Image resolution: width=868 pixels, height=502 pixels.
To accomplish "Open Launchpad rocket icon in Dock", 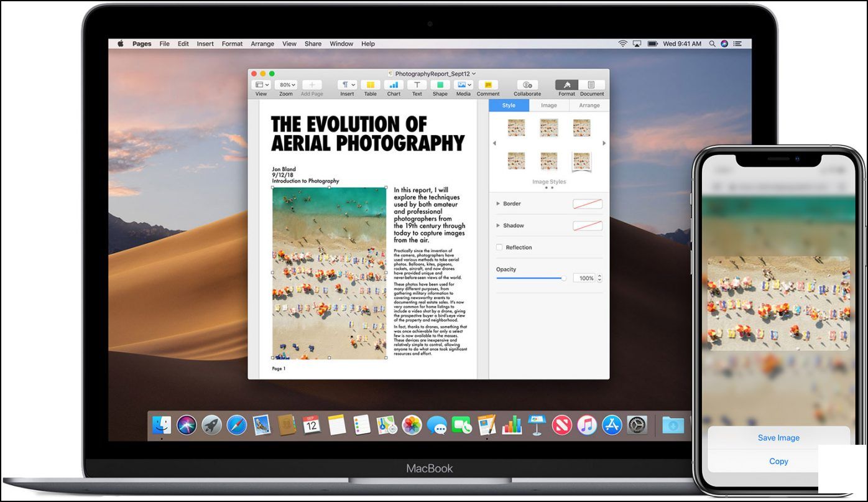I will coord(211,425).
